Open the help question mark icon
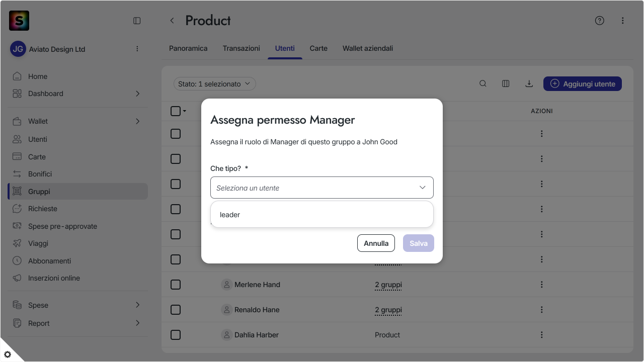Viewport: 644px width, 362px height. coord(599,21)
